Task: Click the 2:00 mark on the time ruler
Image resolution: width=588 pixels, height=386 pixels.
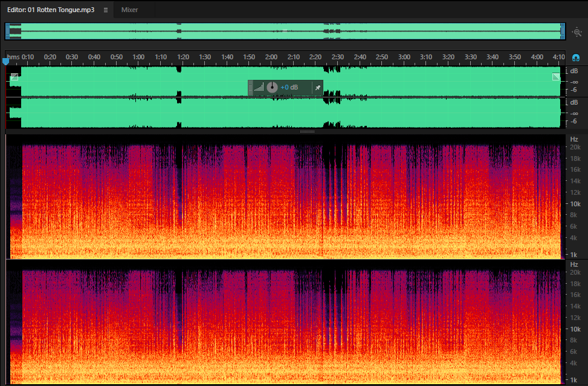Action: point(271,57)
